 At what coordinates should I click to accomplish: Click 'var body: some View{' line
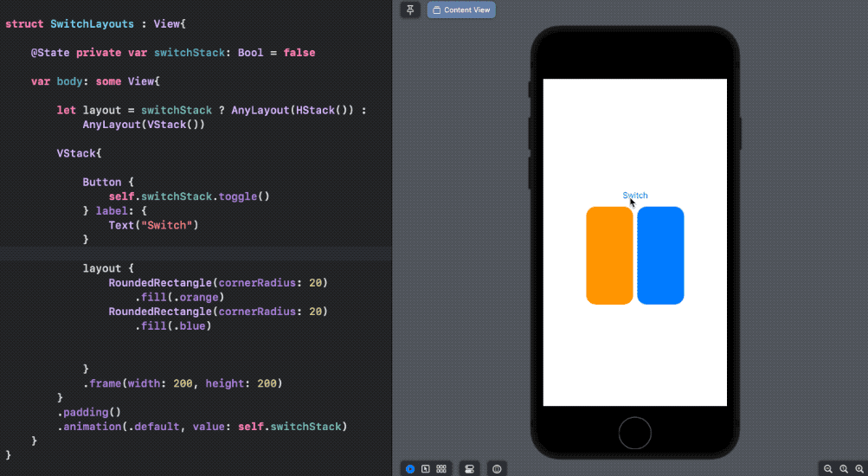pos(95,81)
